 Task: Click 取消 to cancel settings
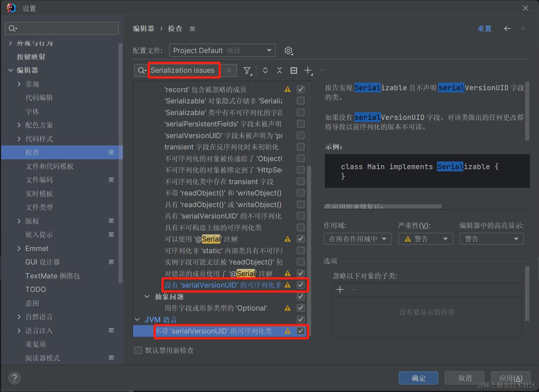click(465, 378)
